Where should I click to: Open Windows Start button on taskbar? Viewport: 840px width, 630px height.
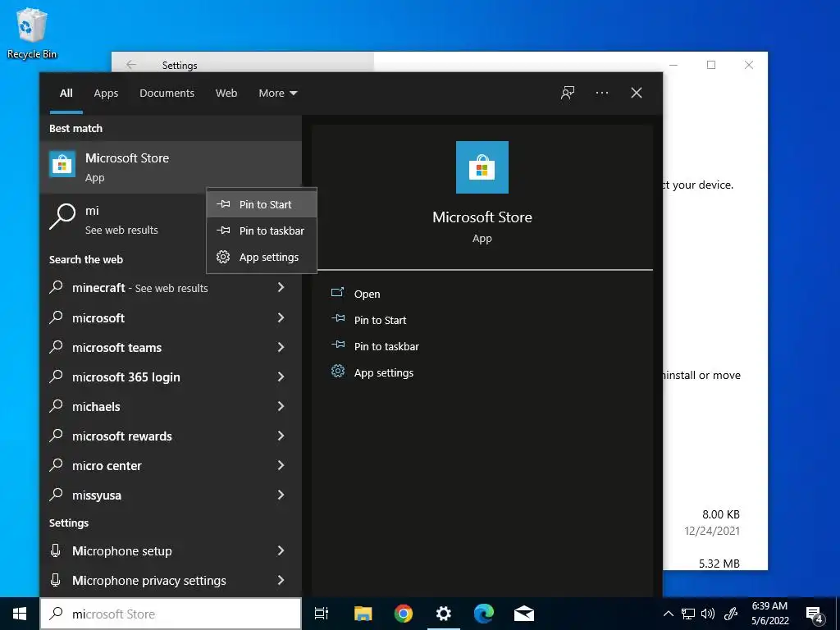click(20, 614)
